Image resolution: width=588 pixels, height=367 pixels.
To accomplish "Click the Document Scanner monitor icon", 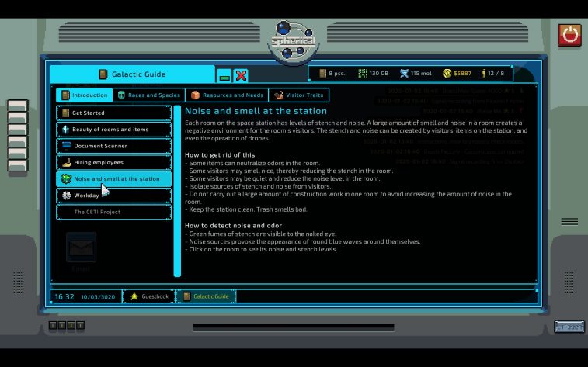I will [66, 145].
